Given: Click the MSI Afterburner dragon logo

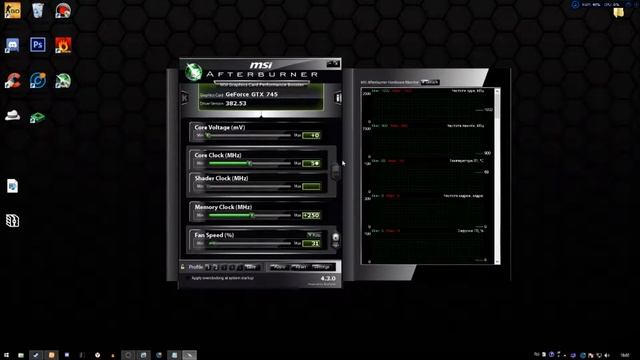Looking at the screenshot, I should pyautogui.click(x=193, y=72).
